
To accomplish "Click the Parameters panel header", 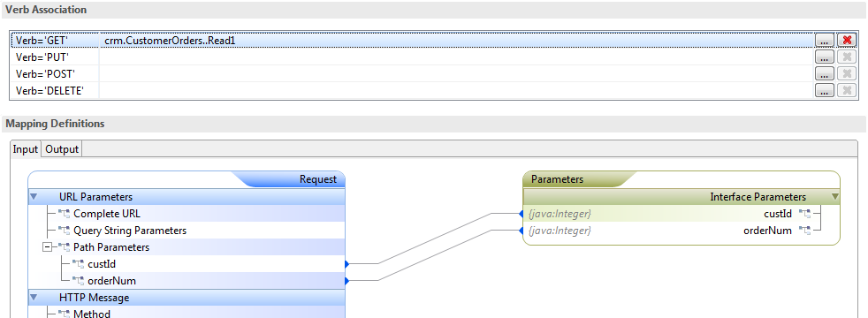I will (681, 179).
